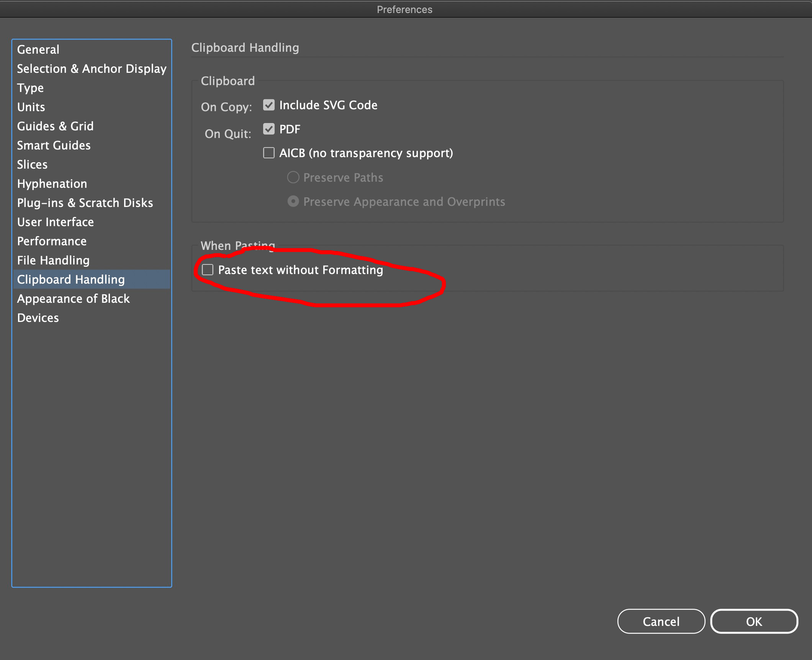The image size is (812, 660).
Task: Open the Type preferences page
Action: coord(30,88)
